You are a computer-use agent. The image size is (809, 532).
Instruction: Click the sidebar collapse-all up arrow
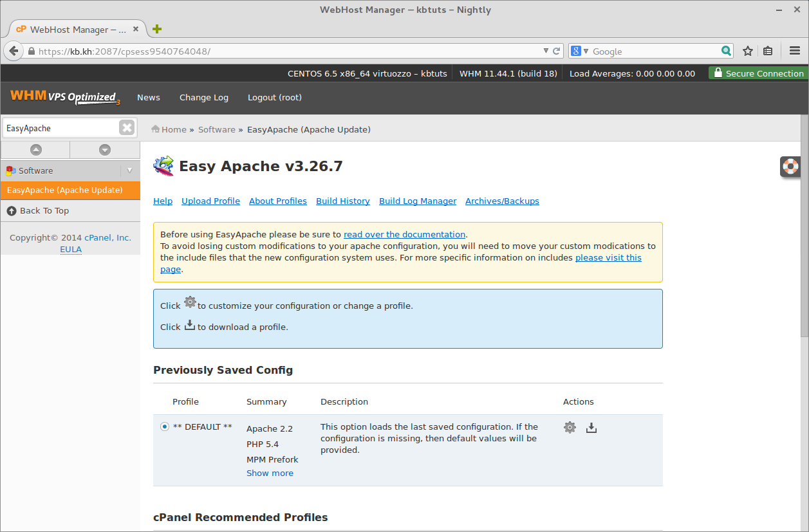click(x=36, y=150)
